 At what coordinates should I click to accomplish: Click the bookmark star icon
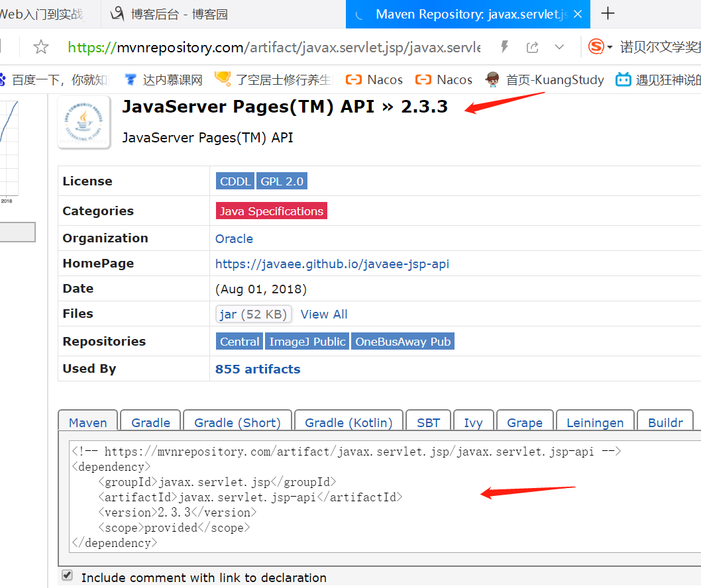[x=40, y=46]
